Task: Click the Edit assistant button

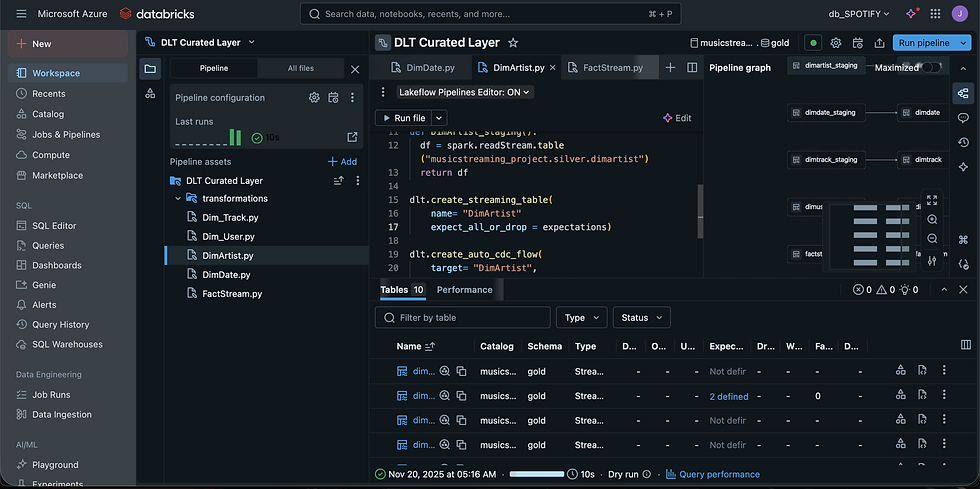Action: point(677,118)
